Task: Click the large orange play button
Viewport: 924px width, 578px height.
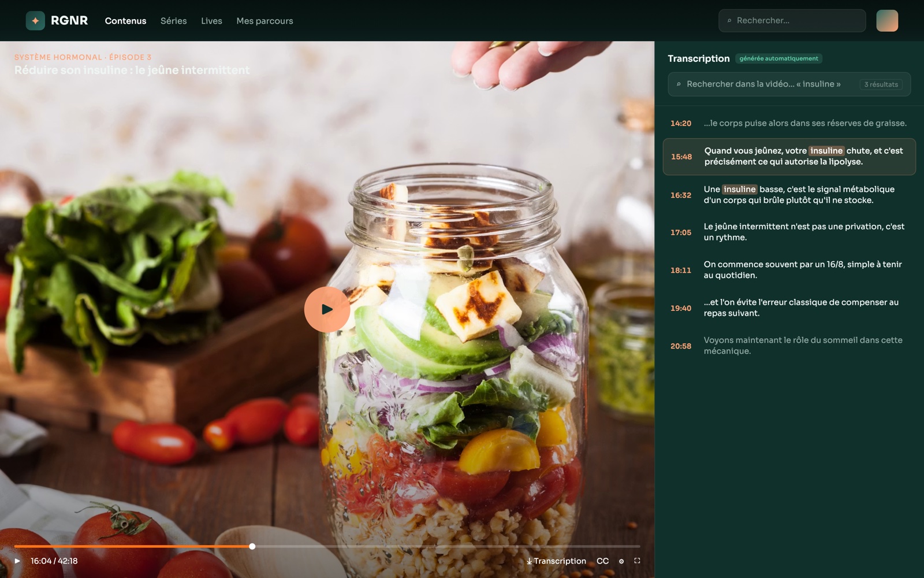Action: click(x=327, y=309)
